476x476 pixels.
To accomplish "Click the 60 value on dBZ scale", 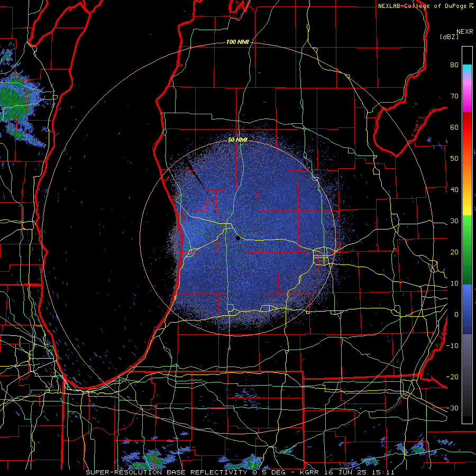I will tap(454, 127).
